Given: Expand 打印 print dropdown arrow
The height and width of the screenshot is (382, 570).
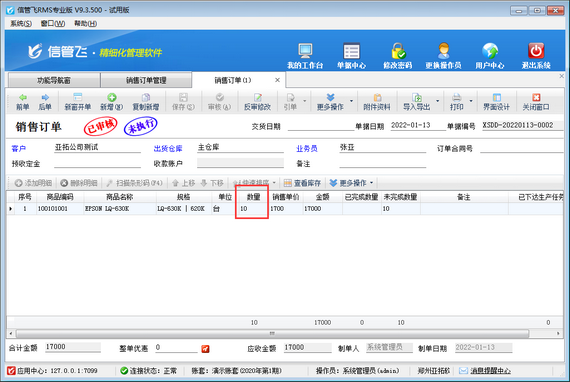Looking at the screenshot, I should point(471,101).
